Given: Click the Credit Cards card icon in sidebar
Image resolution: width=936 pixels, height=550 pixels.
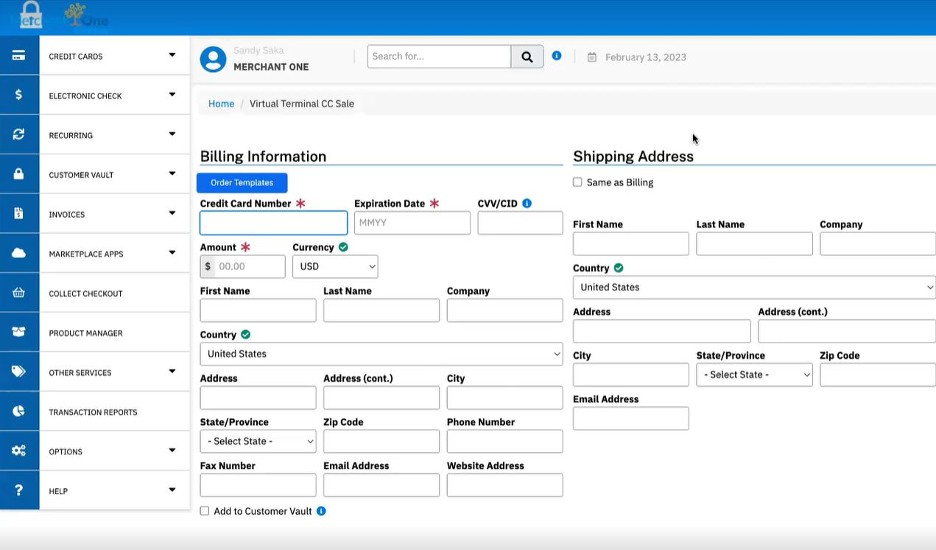Looking at the screenshot, I should tap(19, 56).
